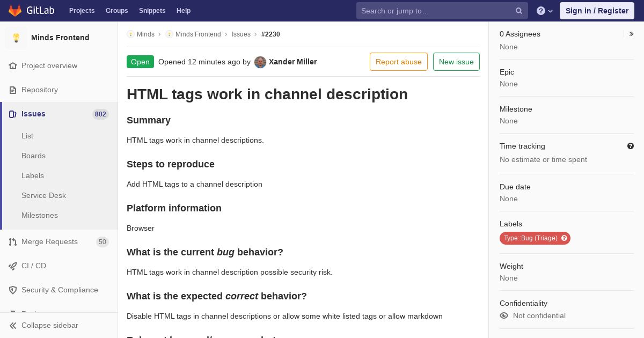
Task: Open the help question mark menu
Action: tap(545, 11)
